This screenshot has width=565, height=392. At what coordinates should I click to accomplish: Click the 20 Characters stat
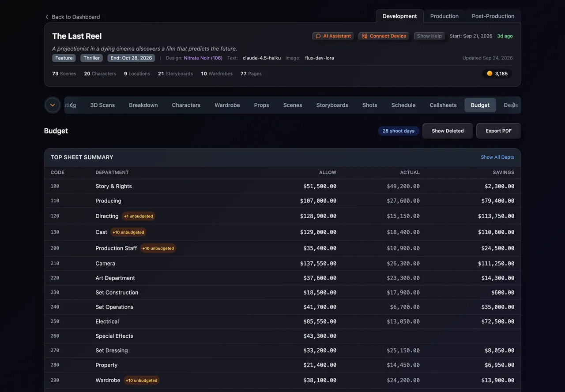(100, 74)
